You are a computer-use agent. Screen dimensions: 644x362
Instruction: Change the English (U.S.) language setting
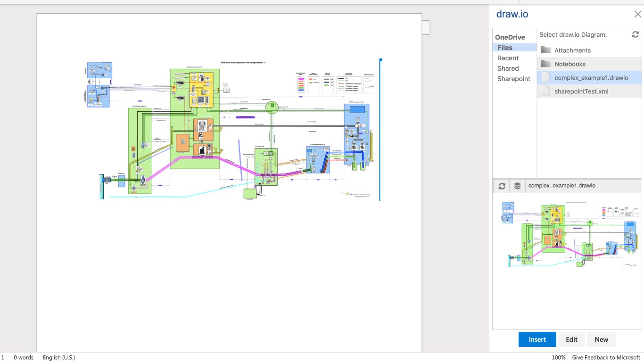(x=59, y=357)
